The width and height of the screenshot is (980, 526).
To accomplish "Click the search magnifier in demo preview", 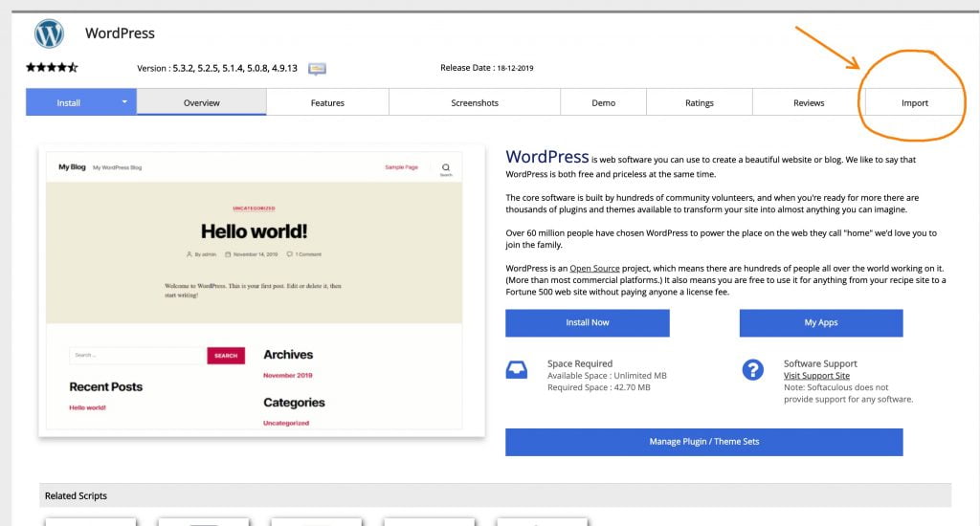I will (x=446, y=167).
